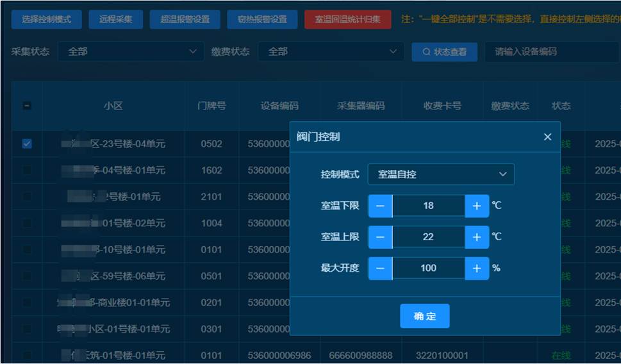Decrease 最大开度 with minus icon

[380, 269]
